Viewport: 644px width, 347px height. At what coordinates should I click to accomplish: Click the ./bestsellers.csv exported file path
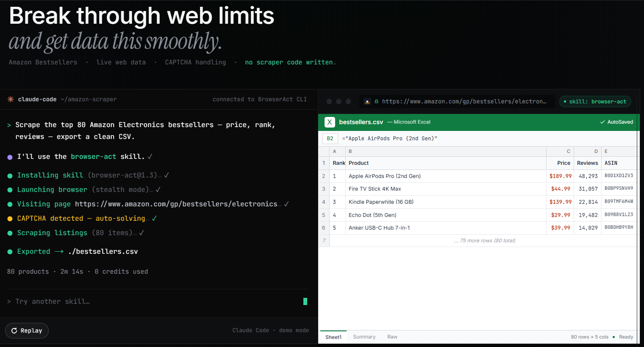coord(103,252)
